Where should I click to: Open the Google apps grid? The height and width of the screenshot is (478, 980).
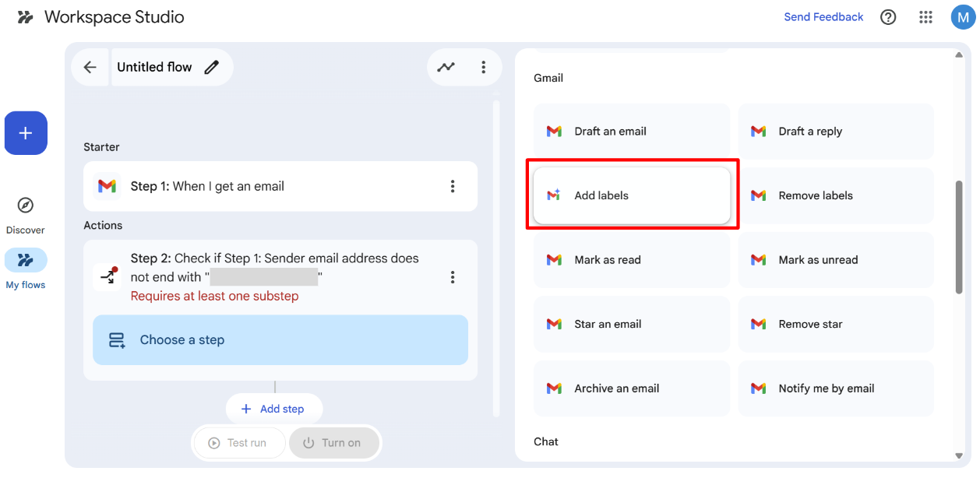[926, 17]
